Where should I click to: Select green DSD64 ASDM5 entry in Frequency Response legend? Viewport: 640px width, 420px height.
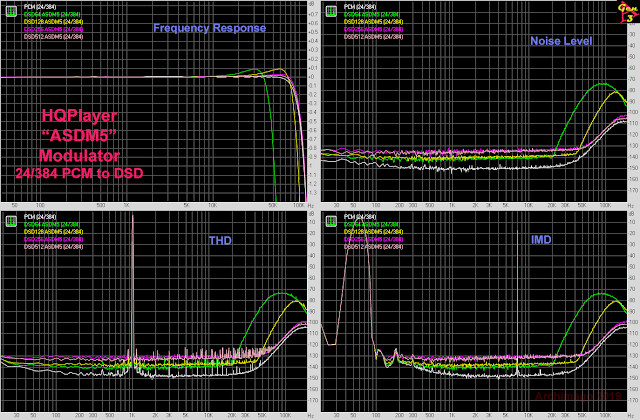coord(53,14)
